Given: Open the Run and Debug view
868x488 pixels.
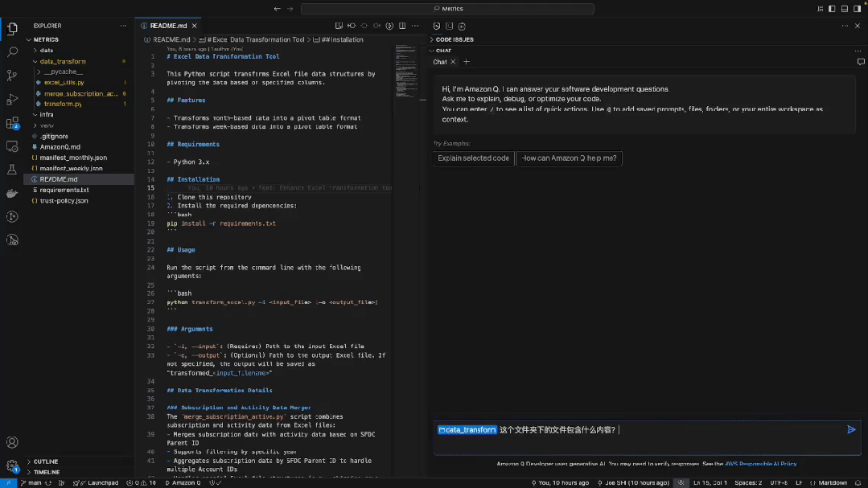Looking at the screenshot, I should [12, 99].
